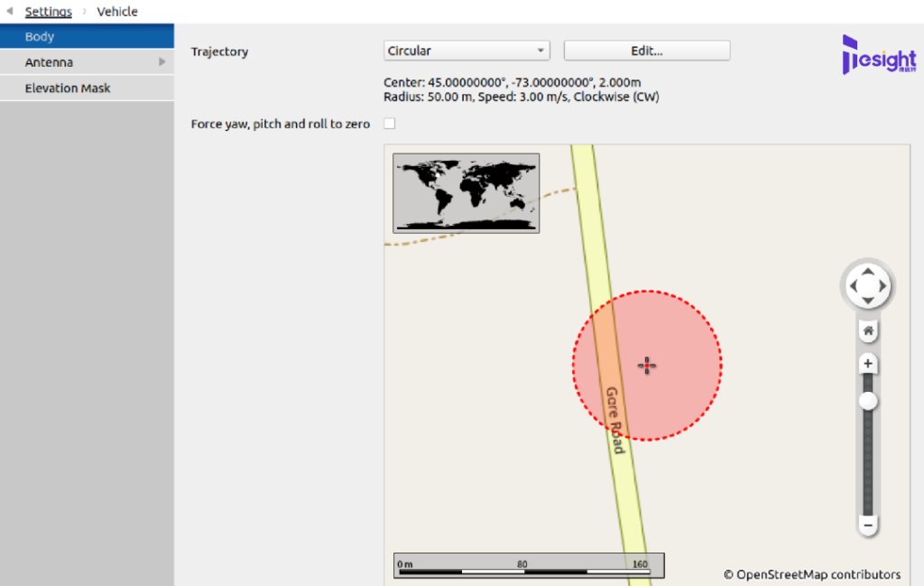The height and width of the screenshot is (586, 924).
Task: Click the Tesight logo
Action: point(879,55)
